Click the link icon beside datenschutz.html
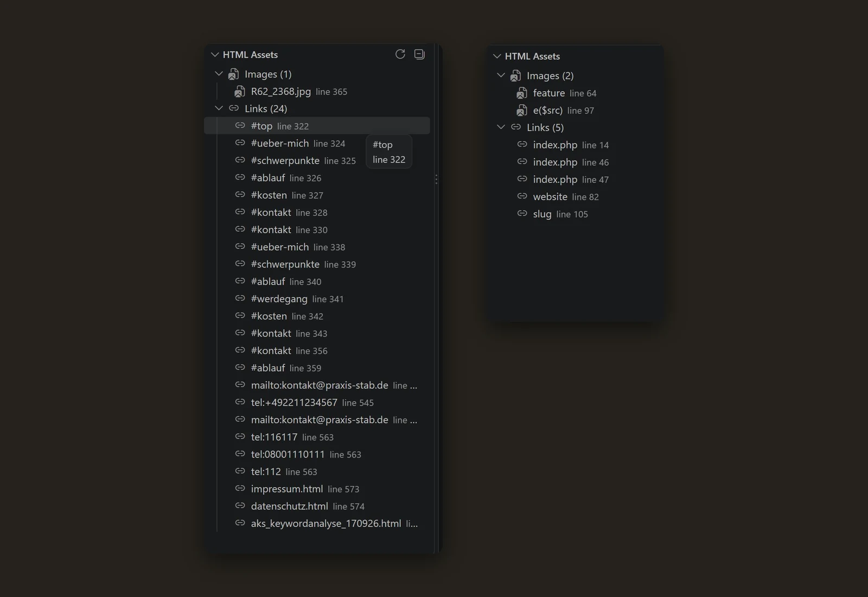868x597 pixels. pyautogui.click(x=240, y=506)
